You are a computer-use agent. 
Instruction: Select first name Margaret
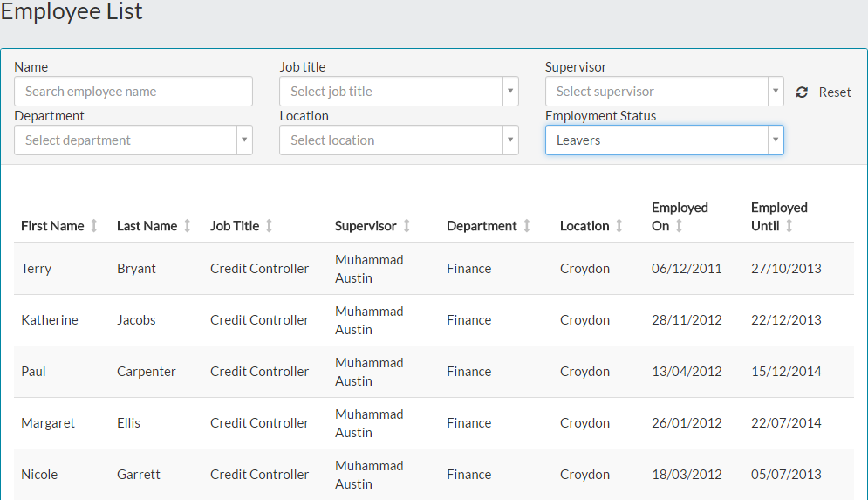(48, 423)
